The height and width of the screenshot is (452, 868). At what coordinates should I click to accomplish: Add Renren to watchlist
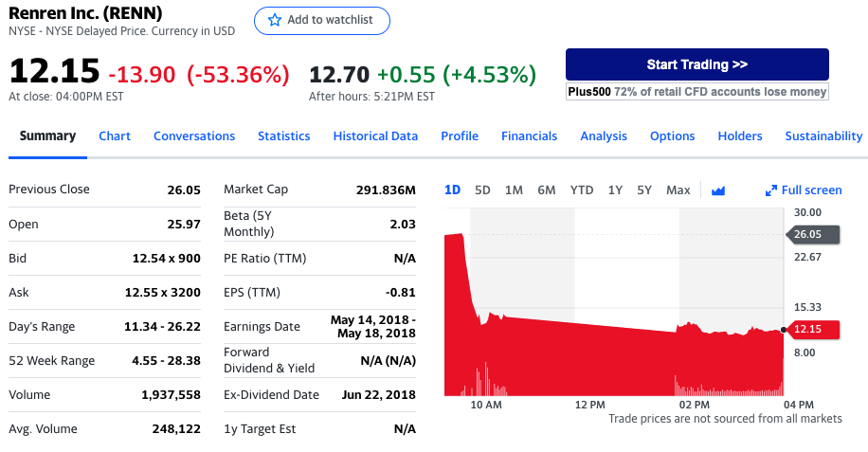click(322, 20)
